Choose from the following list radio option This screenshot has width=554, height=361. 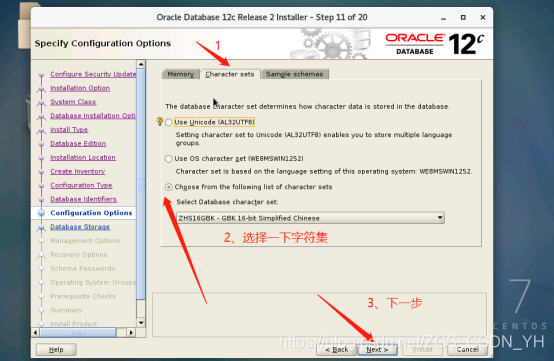click(x=169, y=187)
